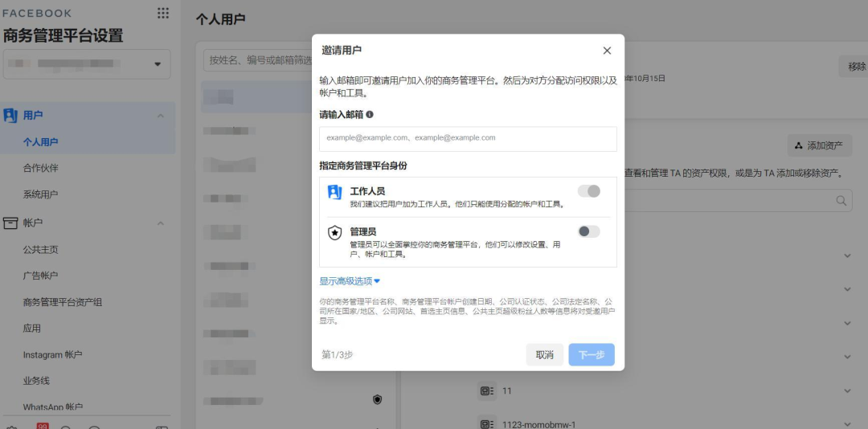Collapse the 用户 section chevron
This screenshot has width=868, height=429.
coord(161,116)
